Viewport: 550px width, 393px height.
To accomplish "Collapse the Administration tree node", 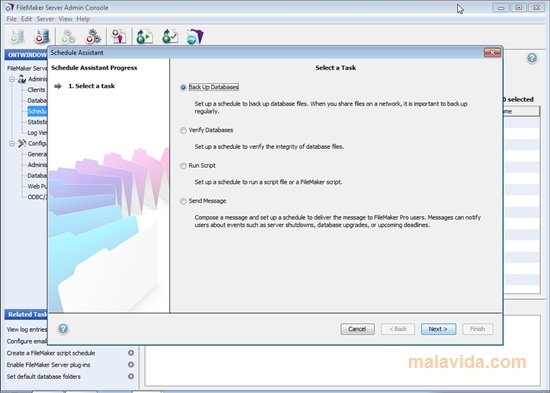I will click(12, 79).
